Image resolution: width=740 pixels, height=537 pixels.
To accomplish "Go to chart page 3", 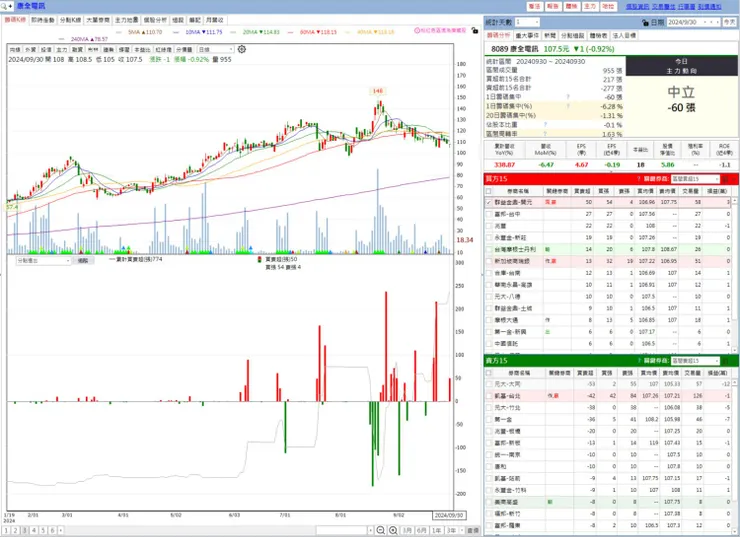I will tap(25, 530).
